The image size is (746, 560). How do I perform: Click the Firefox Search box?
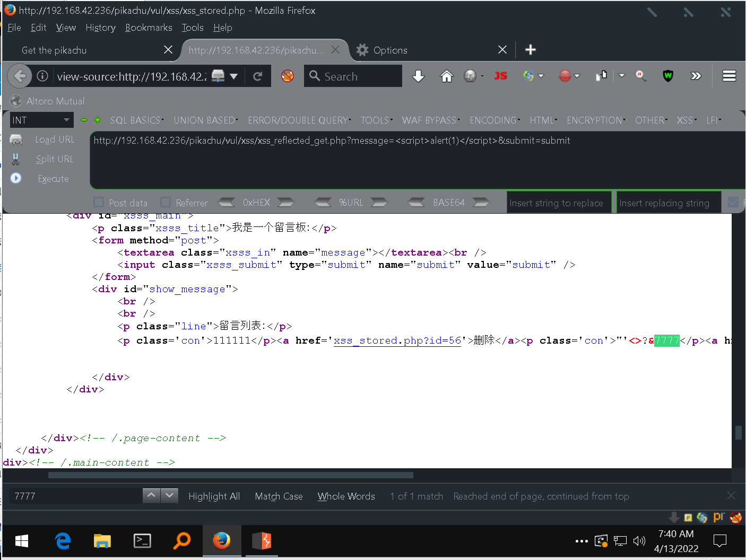353,76
